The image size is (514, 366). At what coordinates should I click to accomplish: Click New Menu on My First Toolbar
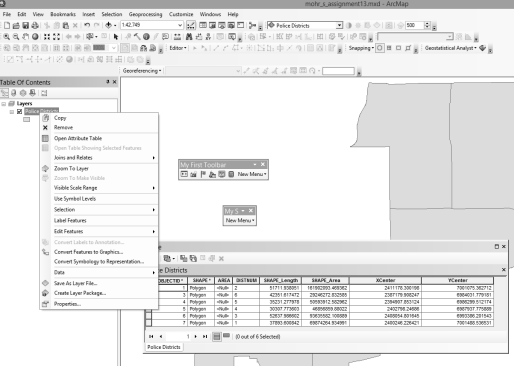pyautogui.click(x=252, y=174)
